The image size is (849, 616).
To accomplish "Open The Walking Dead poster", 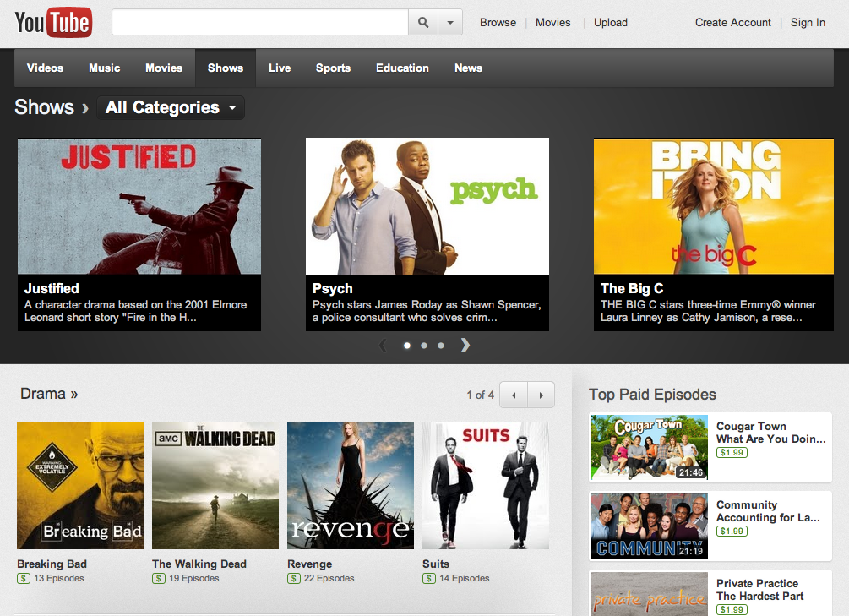I will point(215,486).
